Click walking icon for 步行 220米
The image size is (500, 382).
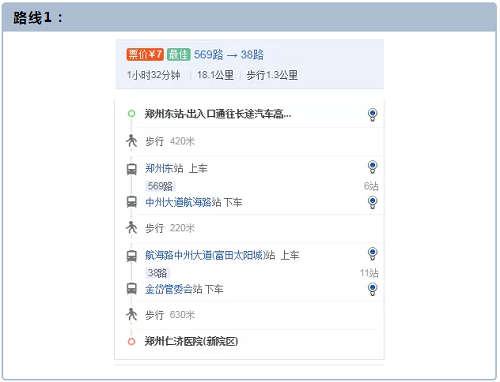pyautogui.click(x=131, y=227)
